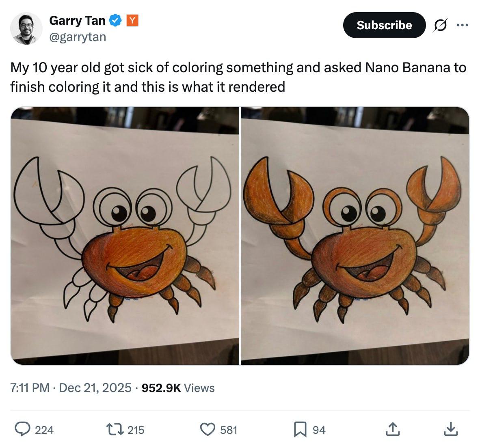480x448 pixels.
Task: Click the 952.9K Views count
Action: (x=178, y=388)
